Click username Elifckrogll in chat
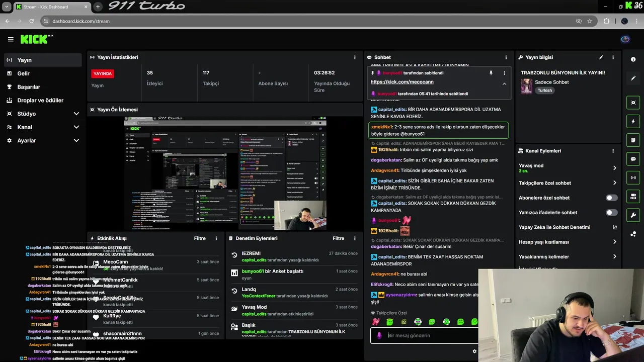Image resolution: width=644 pixels, height=362 pixels. pos(382,284)
